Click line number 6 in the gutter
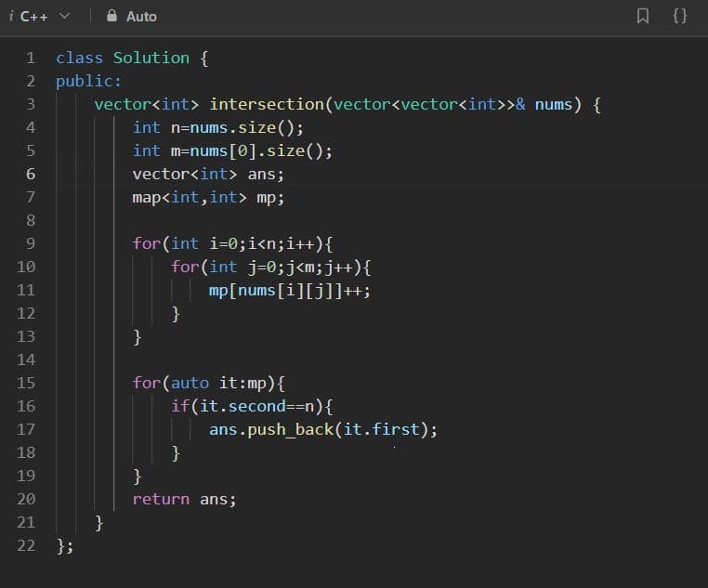Viewport: 708px width, 588px height. coord(30,174)
